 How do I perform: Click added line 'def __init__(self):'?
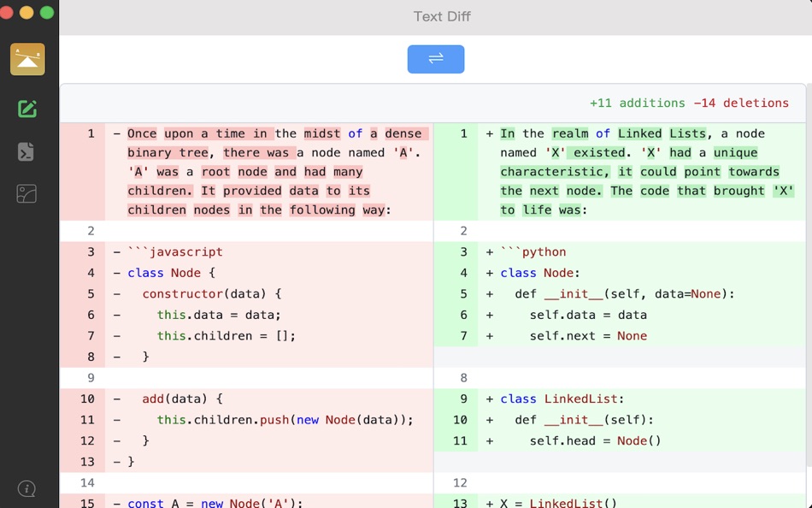click(x=584, y=420)
